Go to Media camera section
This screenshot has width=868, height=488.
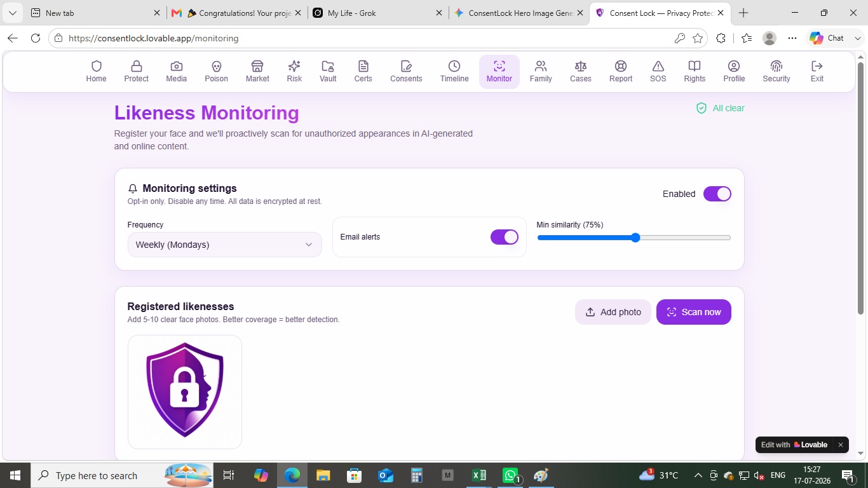click(176, 71)
